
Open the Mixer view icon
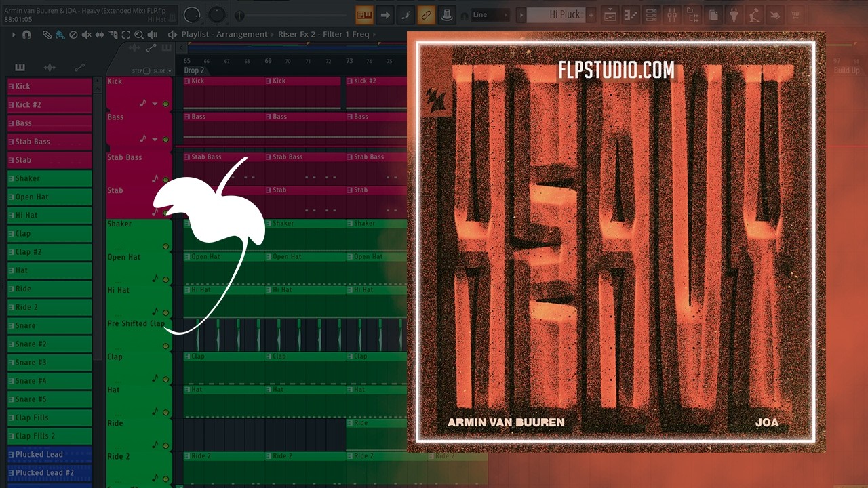click(672, 14)
